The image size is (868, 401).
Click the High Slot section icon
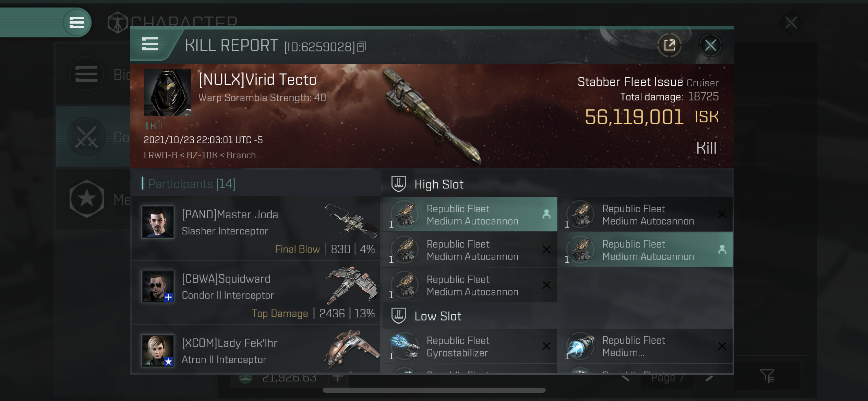point(399,184)
